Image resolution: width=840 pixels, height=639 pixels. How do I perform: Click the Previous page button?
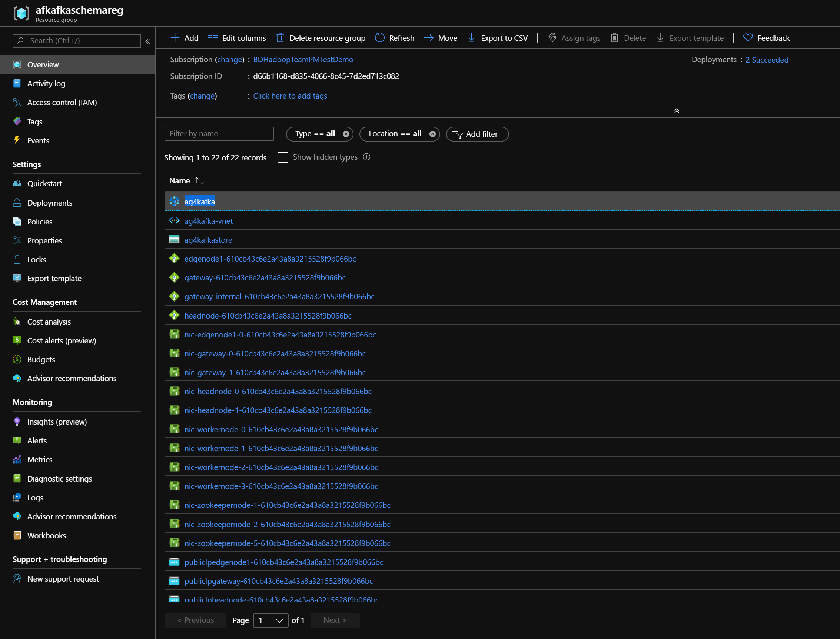point(195,620)
